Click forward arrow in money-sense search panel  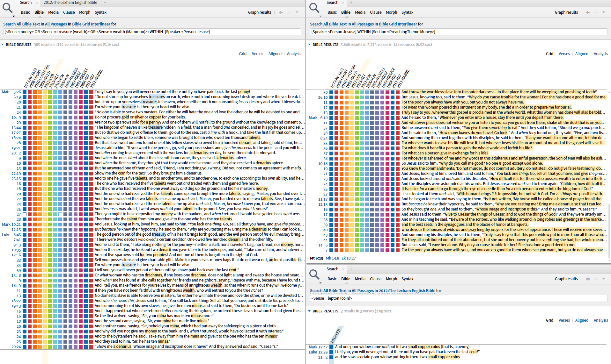tap(289, 12)
